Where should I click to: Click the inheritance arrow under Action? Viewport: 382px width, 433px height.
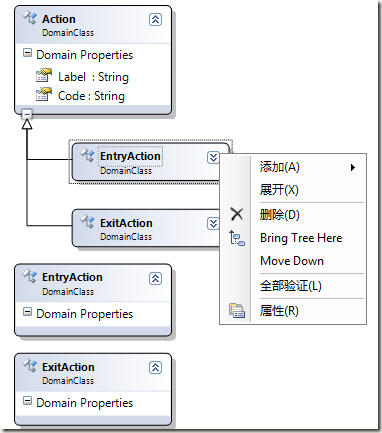27,124
